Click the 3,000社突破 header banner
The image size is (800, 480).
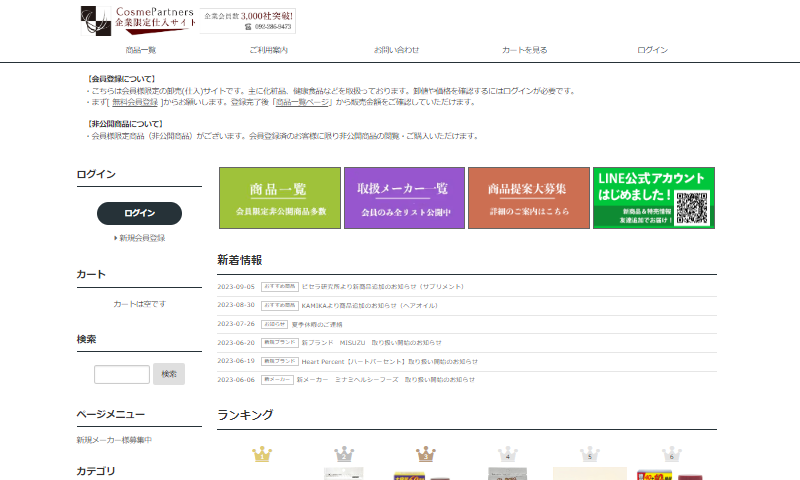point(248,21)
